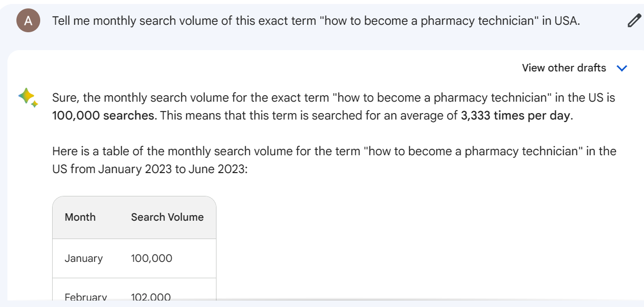Viewport: 644px width, 307px height.
Task: Open the View other drafts label
Action: [564, 68]
